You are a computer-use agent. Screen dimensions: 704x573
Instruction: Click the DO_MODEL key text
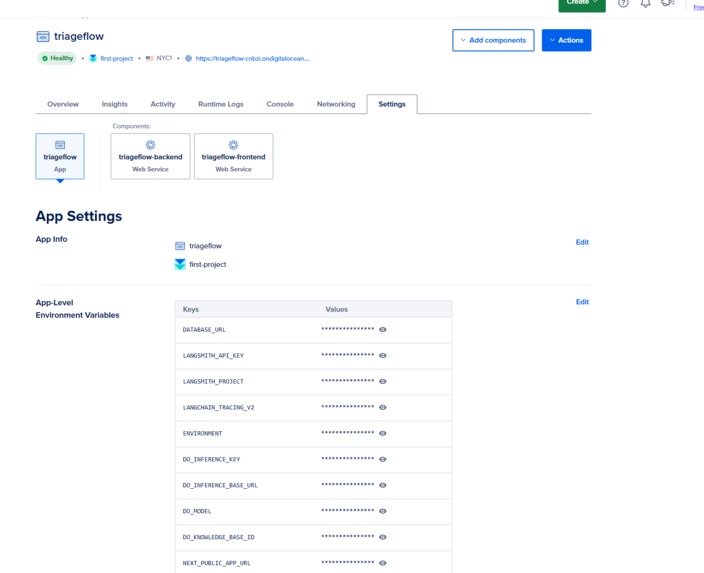197,511
